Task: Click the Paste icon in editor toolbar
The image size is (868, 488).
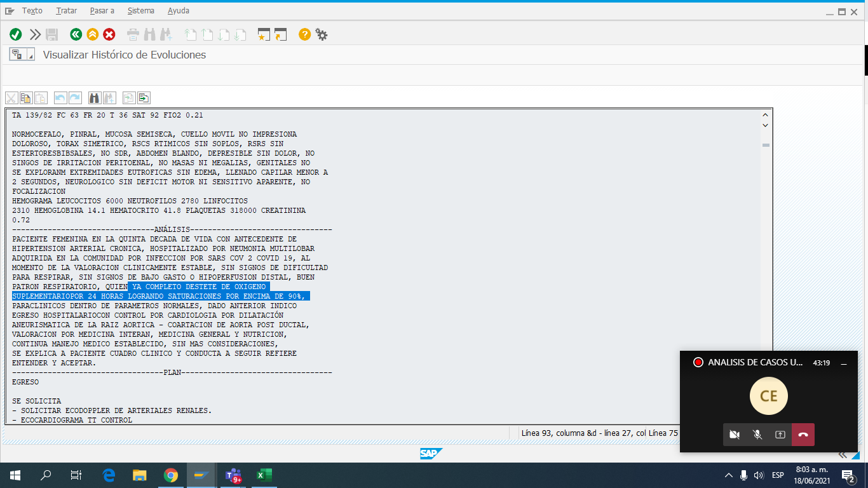Action: tap(41, 98)
